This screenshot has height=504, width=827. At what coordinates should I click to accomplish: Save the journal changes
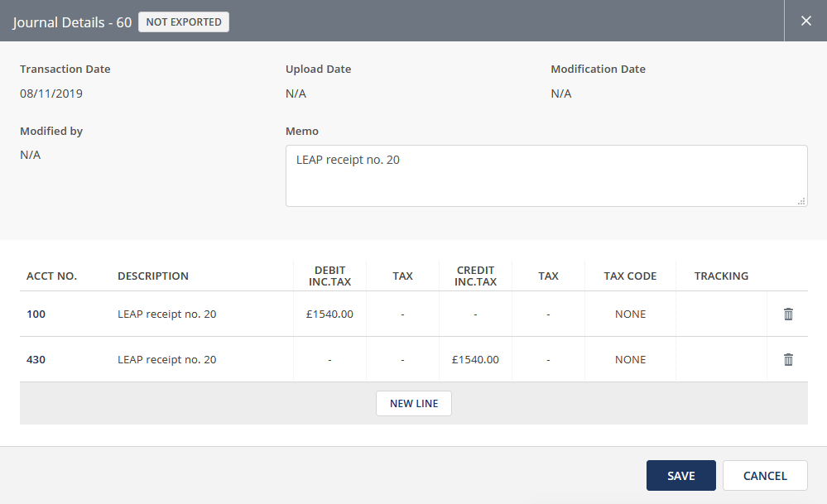point(680,476)
